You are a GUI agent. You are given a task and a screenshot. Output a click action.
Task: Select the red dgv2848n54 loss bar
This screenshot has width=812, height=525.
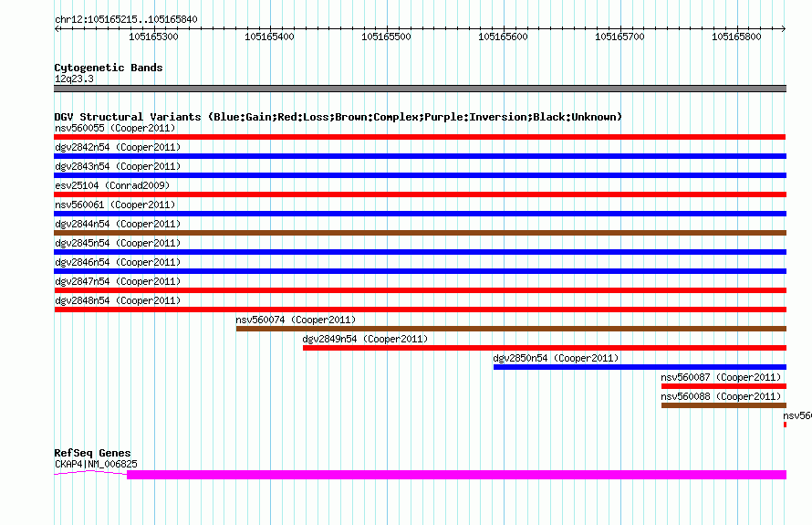420,310
